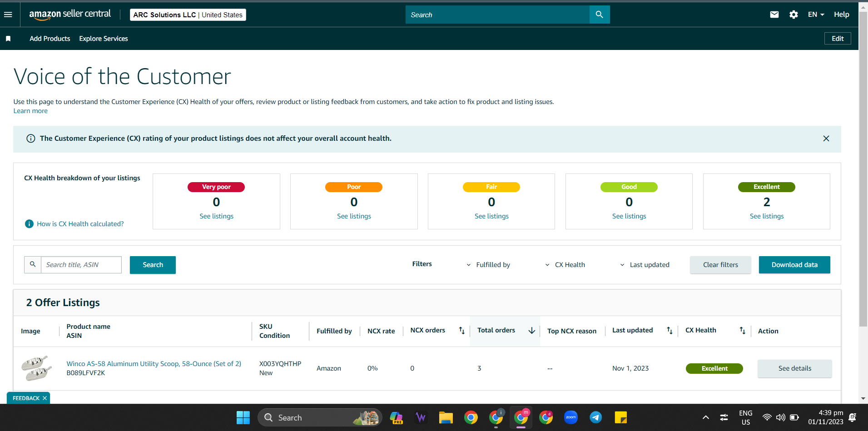Viewport: 868px width, 431px height.
Task: Click the Winco scoop product thumbnail
Action: 36,368
